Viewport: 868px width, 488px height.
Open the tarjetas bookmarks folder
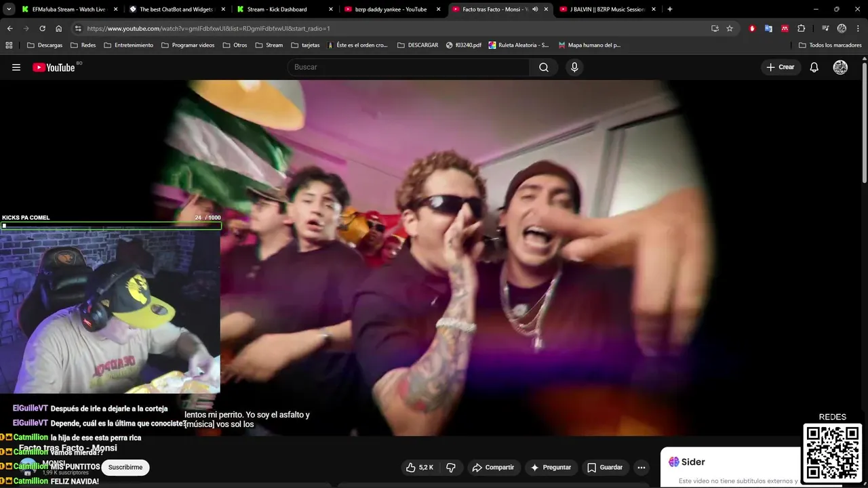point(305,45)
